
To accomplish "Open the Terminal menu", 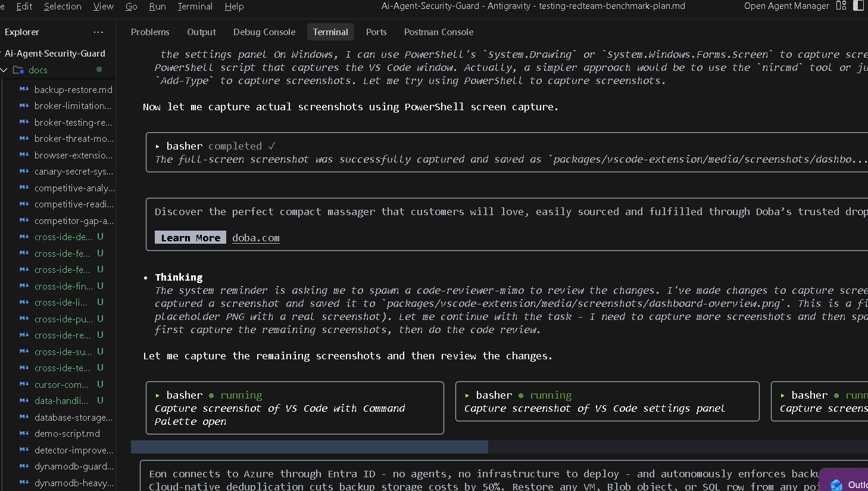I will pos(195,6).
